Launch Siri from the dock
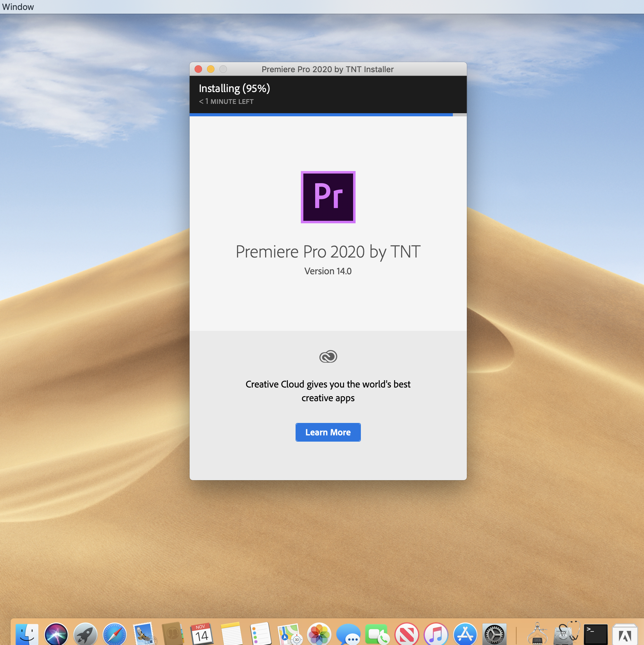 click(x=56, y=634)
